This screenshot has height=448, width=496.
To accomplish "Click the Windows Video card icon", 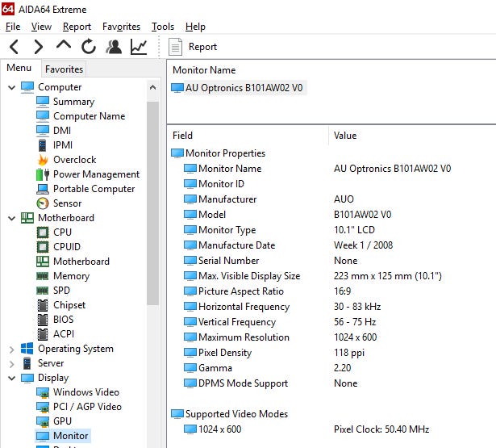I will 43,392.
